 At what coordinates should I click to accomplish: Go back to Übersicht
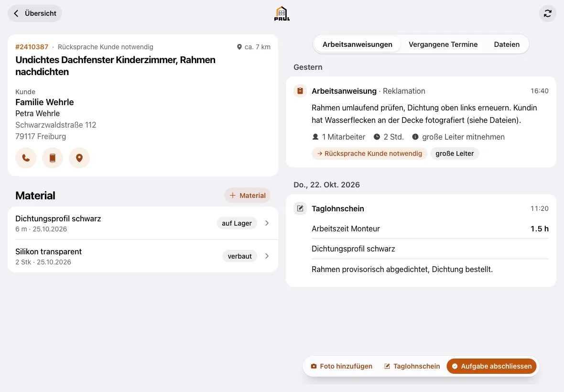coord(35,14)
